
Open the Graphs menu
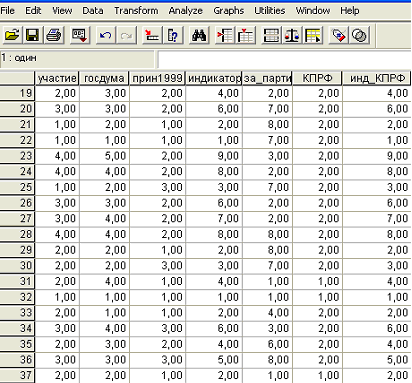pyautogui.click(x=229, y=11)
